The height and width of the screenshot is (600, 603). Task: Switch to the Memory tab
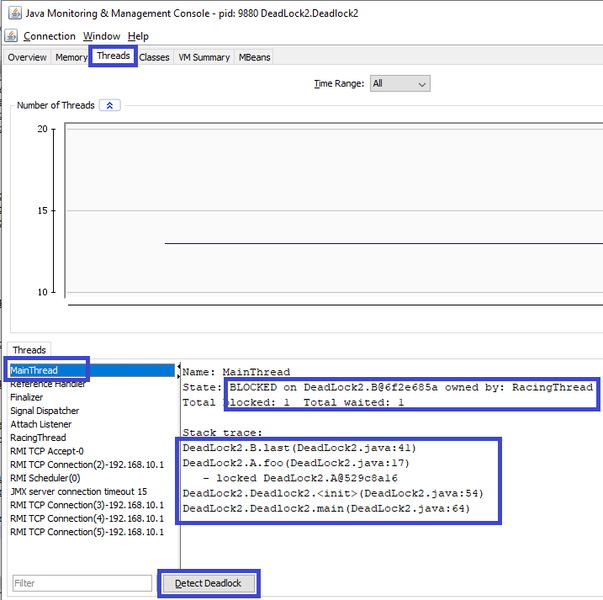point(71,57)
